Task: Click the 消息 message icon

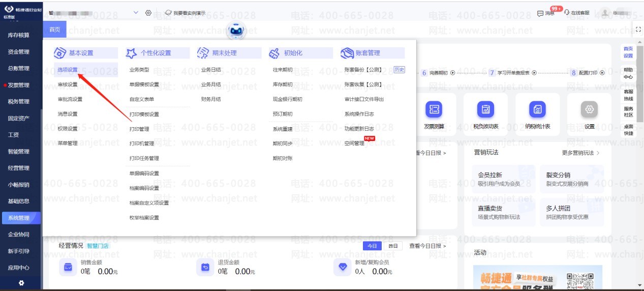Action: click(540, 13)
